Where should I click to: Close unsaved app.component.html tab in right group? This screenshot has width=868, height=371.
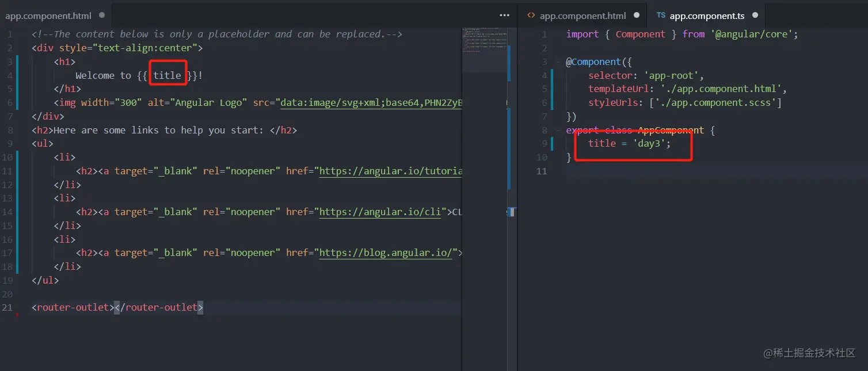click(x=637, y=16)
